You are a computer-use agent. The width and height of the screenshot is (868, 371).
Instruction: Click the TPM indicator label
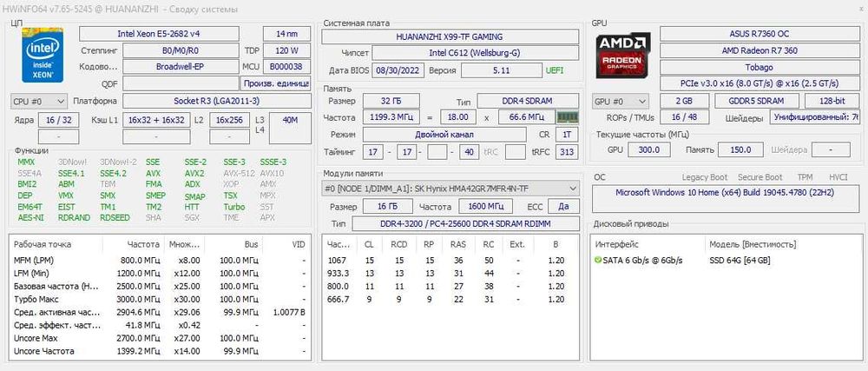(805, 177)
